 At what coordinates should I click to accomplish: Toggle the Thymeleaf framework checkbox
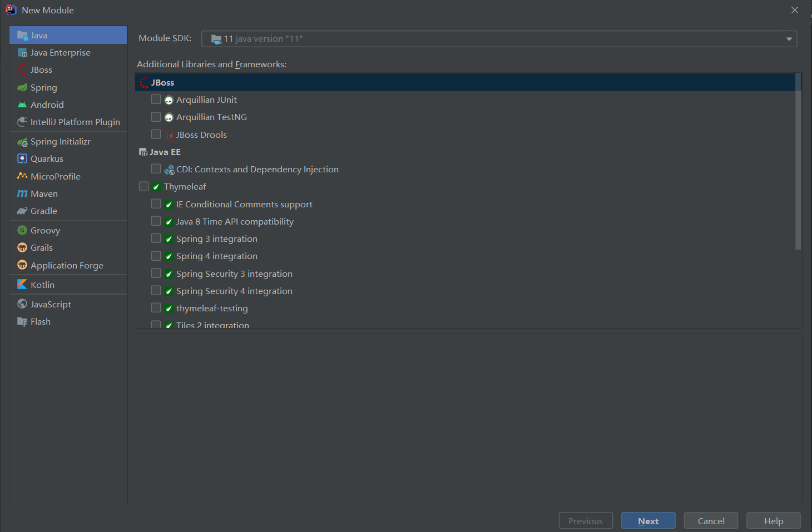(144, 186)
